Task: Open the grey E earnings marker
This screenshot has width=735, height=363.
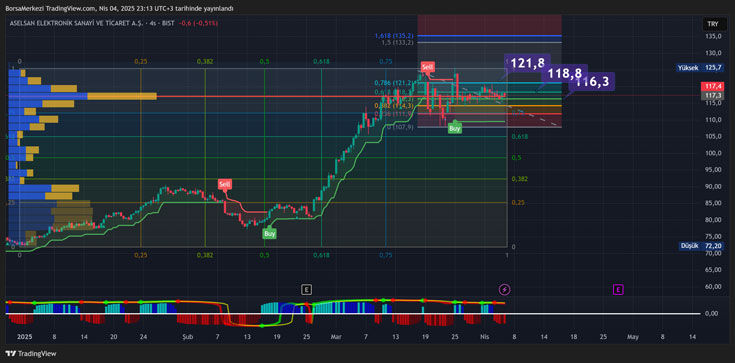Action: [x=306, y=289]
